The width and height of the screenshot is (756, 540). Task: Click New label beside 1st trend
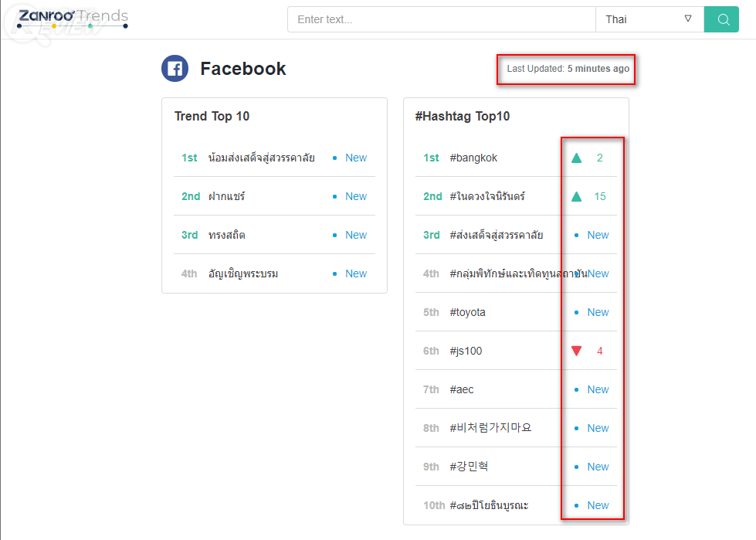pyautogui.click(x=356, y=158)
